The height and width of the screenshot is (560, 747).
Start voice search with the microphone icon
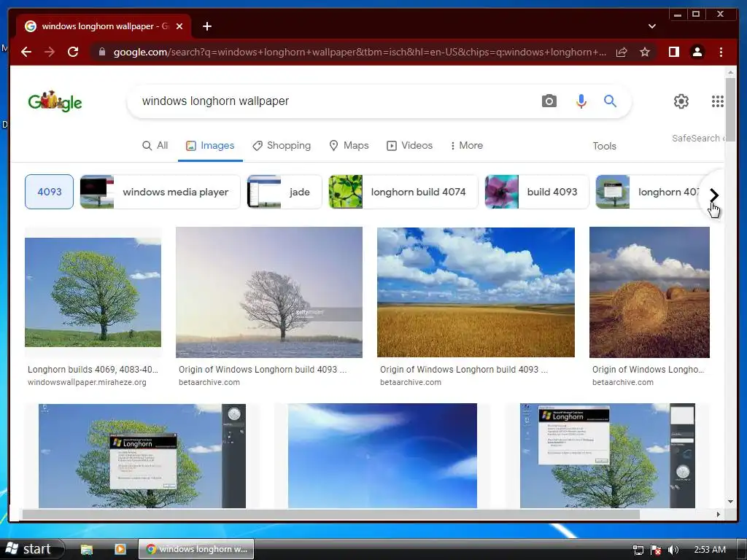pyautogui.click(x=581, y=101)
